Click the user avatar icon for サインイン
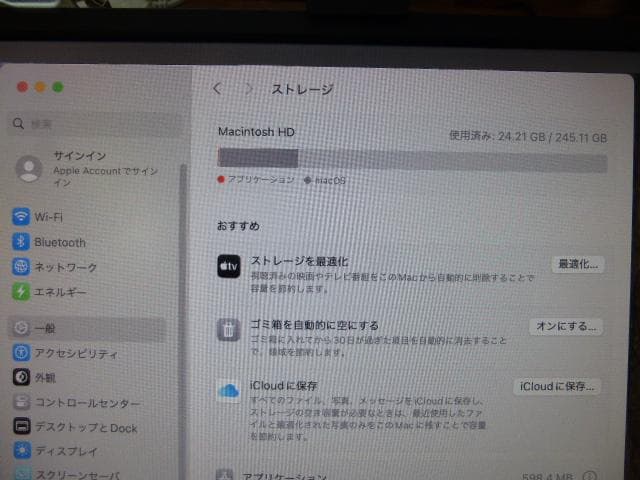Screen dimensions: 640x480 click(x=29, y=169)
